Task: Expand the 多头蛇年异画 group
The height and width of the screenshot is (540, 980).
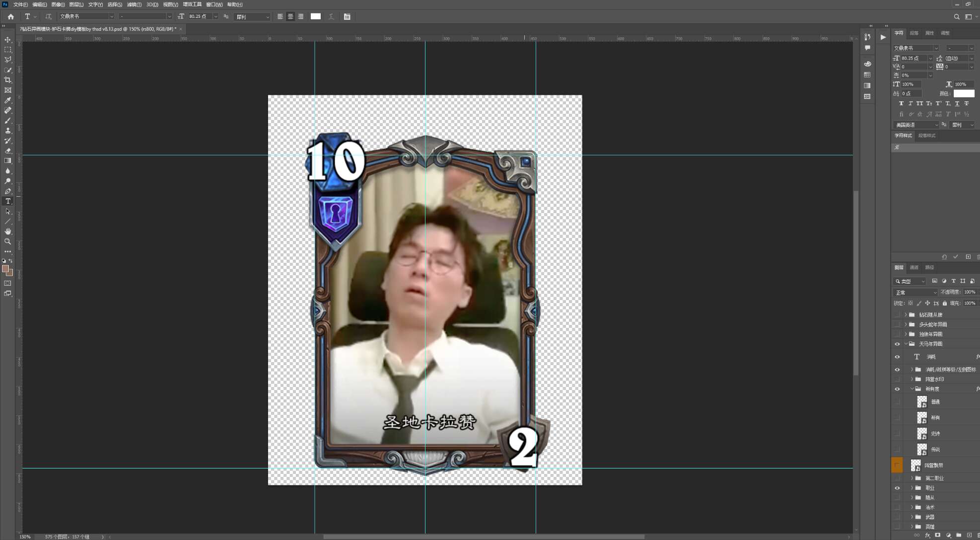Action: point(906,324)
